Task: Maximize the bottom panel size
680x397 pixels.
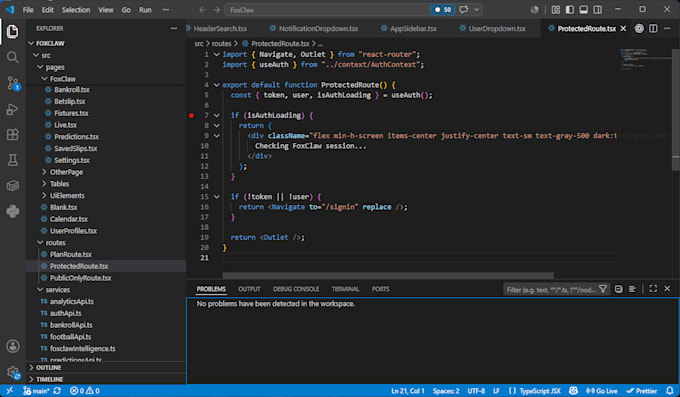Action: tap(653, 289)
